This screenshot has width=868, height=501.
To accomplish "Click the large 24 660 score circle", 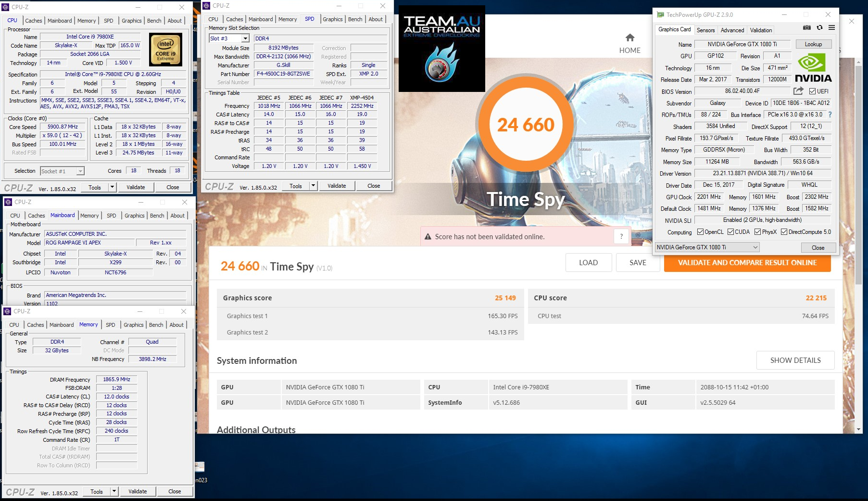I will pyautogui.click(x=526, y=125).
